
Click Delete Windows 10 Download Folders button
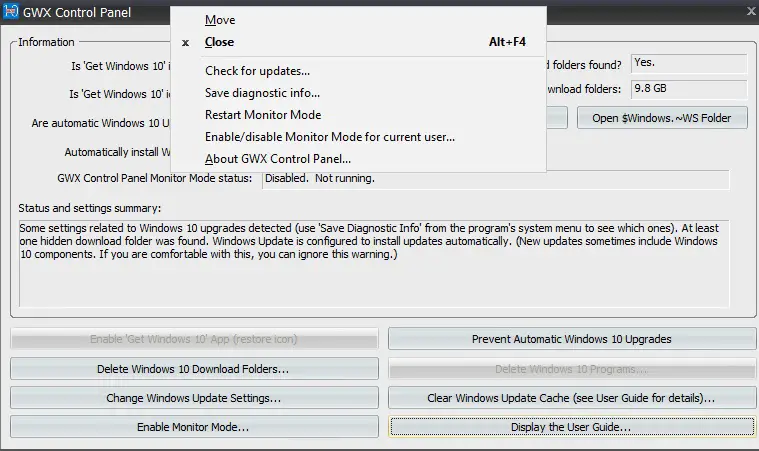click(194, 369)
